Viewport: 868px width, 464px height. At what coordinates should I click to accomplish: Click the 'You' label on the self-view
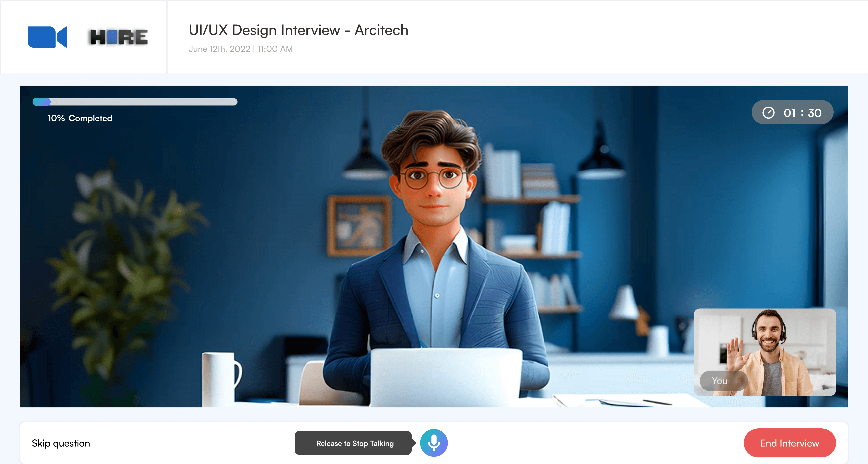click(x=719, y=381)
